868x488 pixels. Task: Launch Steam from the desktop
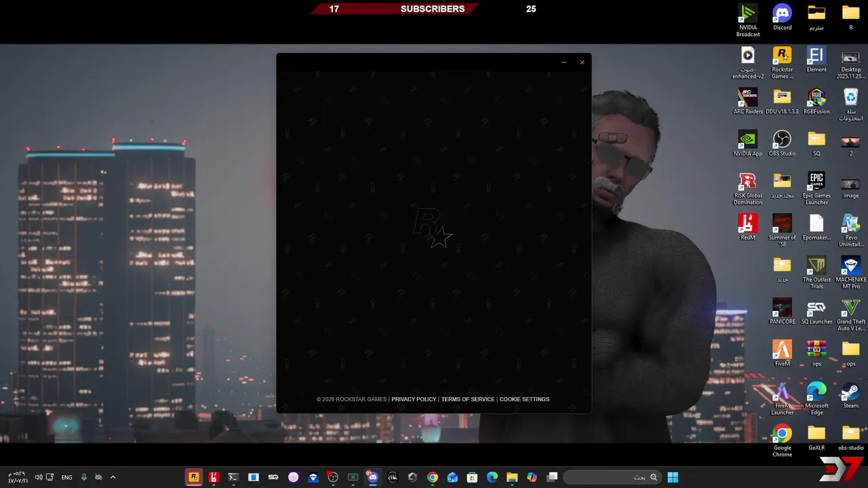[850, 396]
